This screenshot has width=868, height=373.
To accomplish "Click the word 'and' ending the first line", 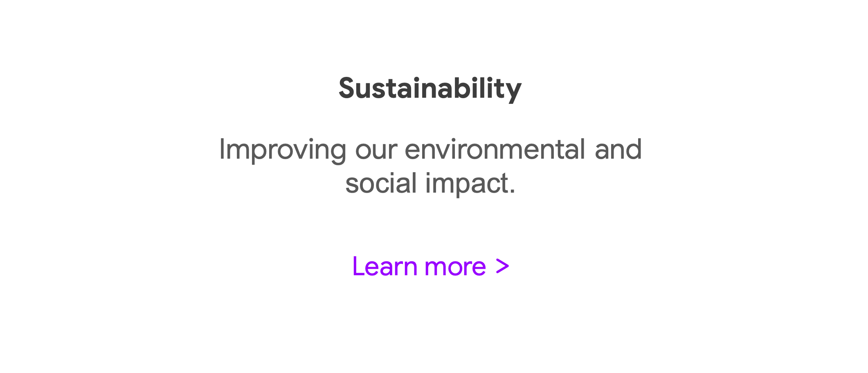I will (x=618, y=149).
